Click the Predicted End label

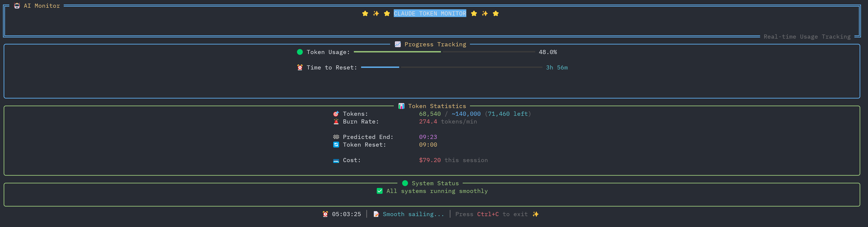point(368,137)
